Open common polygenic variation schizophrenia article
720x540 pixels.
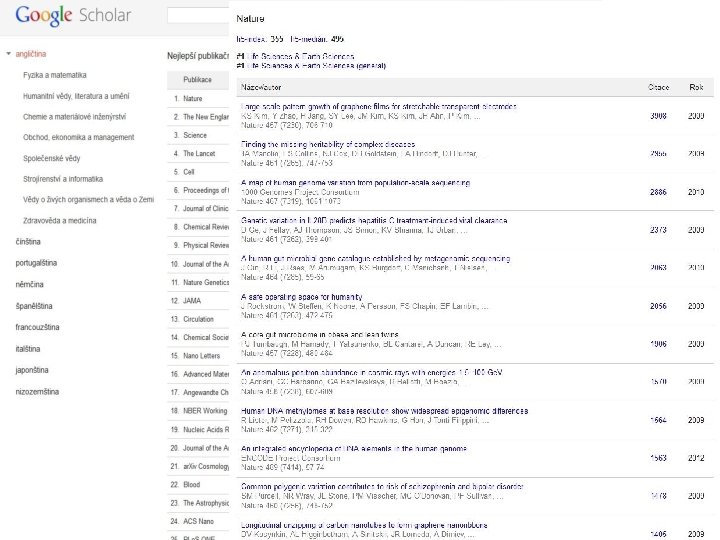pyautogui.click(x=382, y=487)
